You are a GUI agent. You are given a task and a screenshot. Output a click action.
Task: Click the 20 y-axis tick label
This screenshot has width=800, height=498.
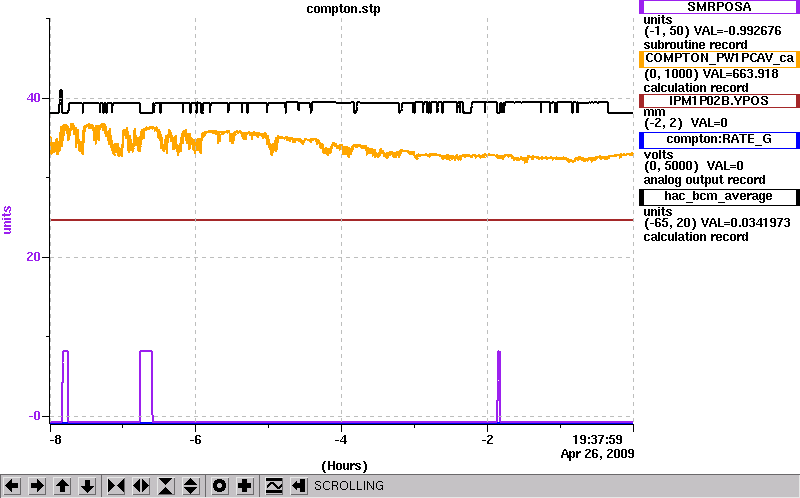coord(33,257)
